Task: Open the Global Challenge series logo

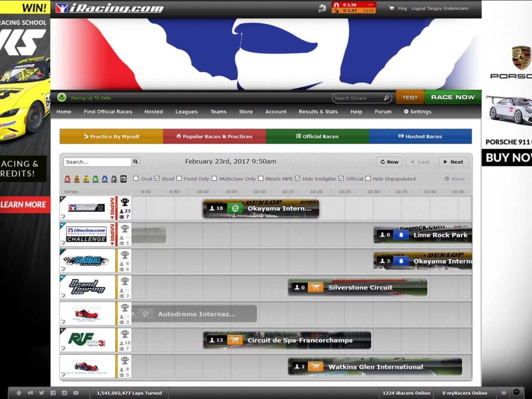Action: click(86, 261)
